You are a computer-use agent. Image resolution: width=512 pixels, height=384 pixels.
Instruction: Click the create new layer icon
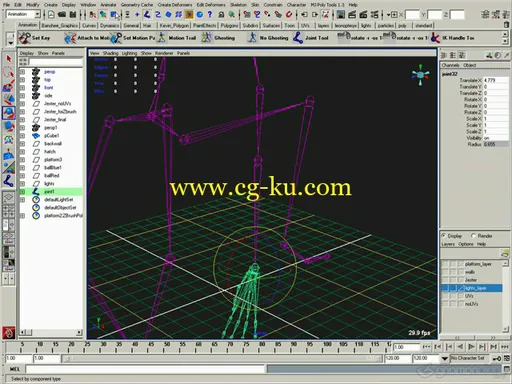coord(505,254)
